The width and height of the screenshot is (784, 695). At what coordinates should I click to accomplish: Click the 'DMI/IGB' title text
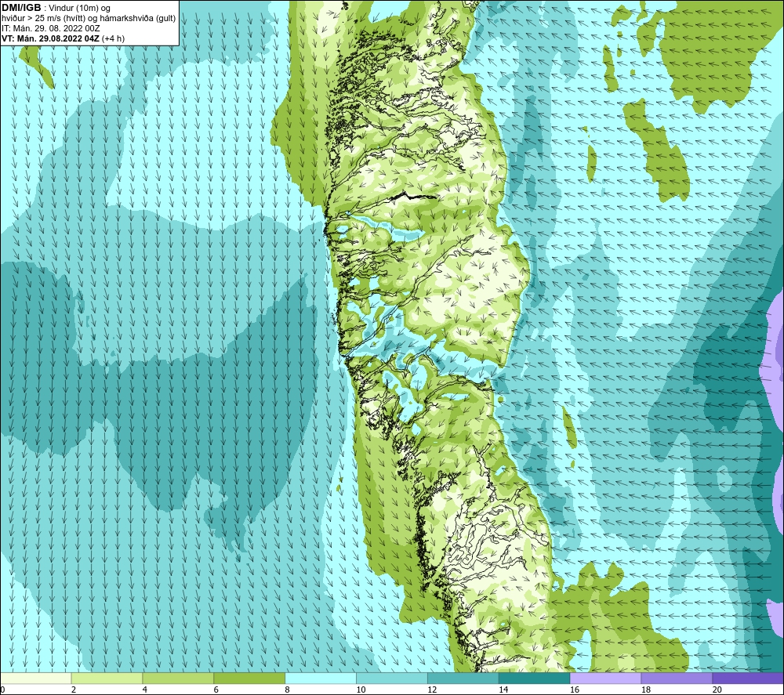[x=21, y=8]
